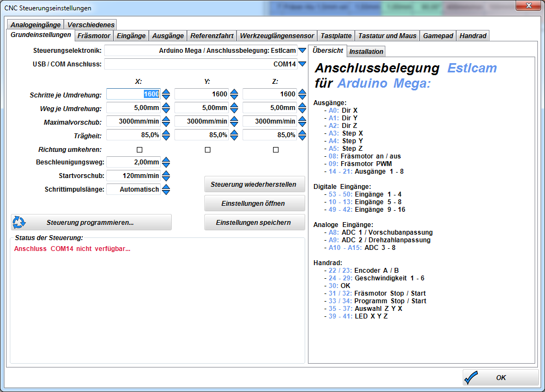
Task: Open the Steuerungselektronik dropdown arrow
Action: [x=302, y=51]
